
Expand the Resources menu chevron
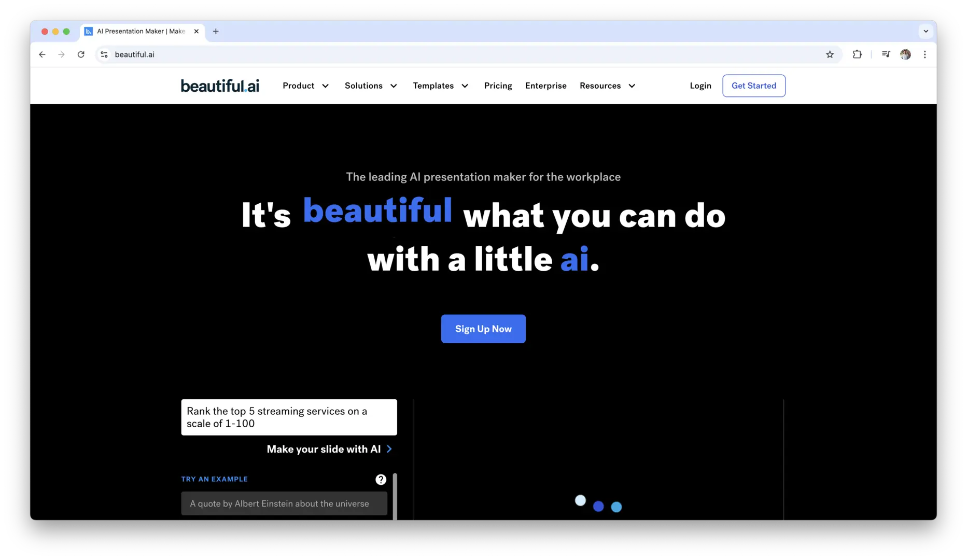click(x=632, y=86)
